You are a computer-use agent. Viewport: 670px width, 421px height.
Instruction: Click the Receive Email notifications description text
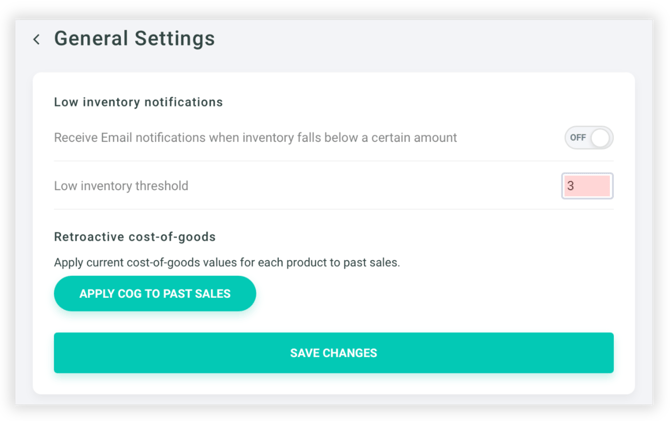click(255, 138)
